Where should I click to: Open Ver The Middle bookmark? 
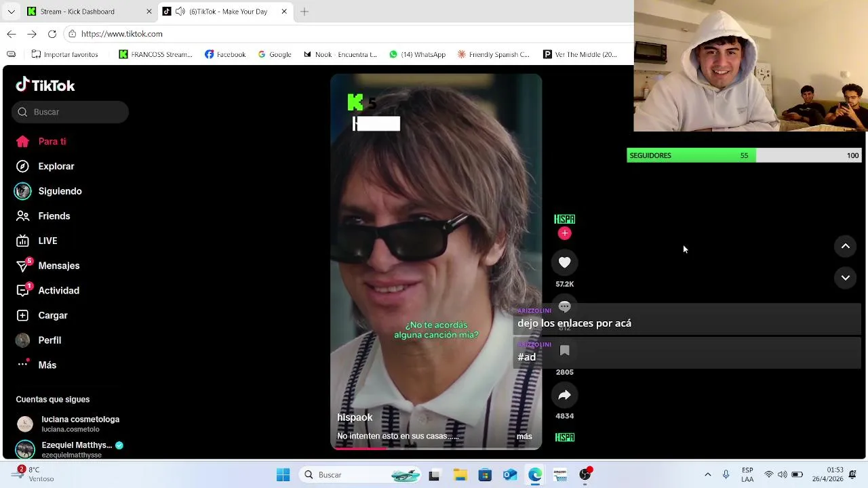pos(580,54)
